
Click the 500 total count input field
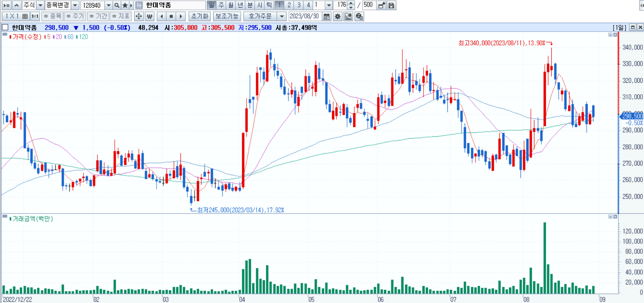tap(369, 5)
